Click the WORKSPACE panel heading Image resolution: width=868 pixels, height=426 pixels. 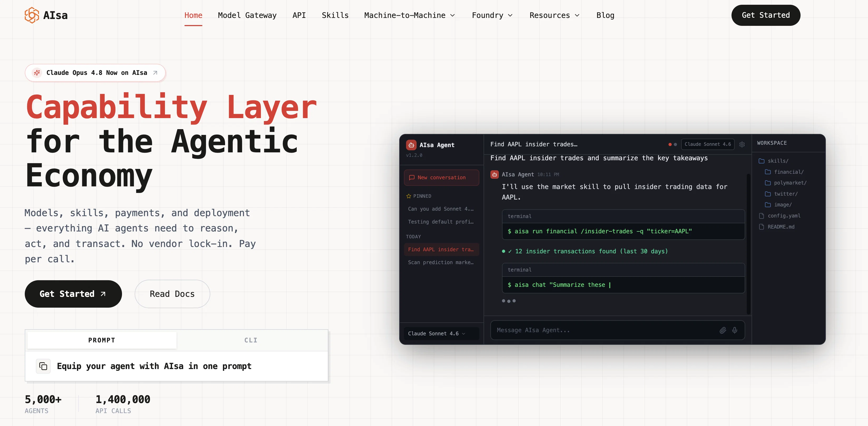click(772, 143)
